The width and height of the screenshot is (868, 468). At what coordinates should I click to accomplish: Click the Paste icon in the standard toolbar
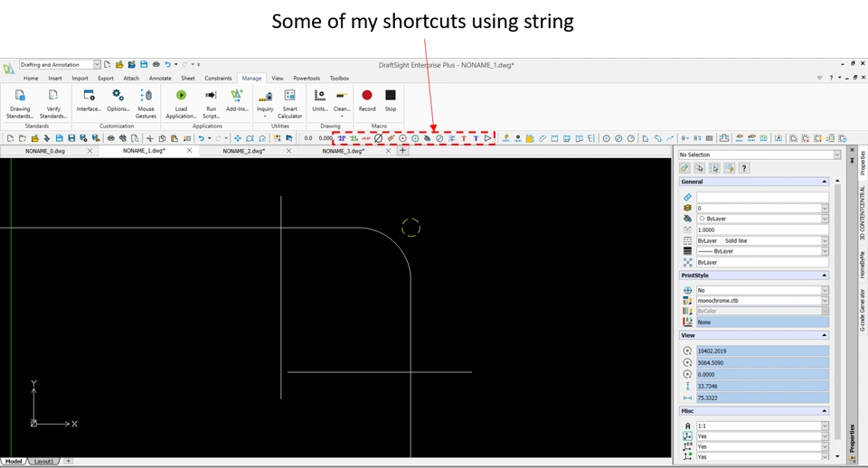[x=175, y=138]
